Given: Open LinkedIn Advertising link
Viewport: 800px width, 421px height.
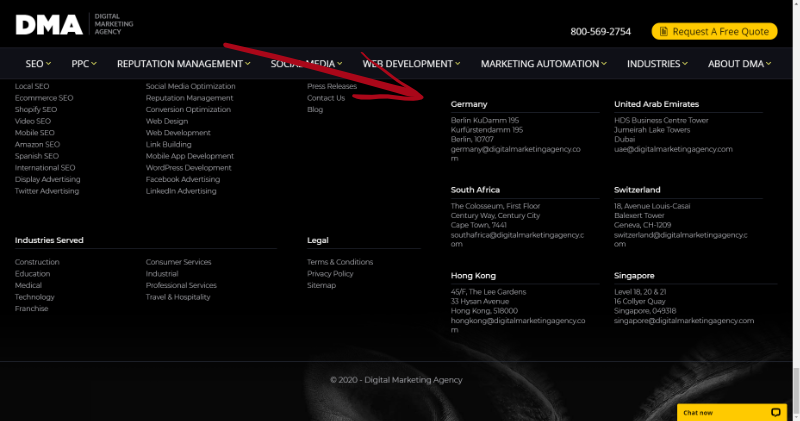Looking at the screenshot, I should coord(181,191).
